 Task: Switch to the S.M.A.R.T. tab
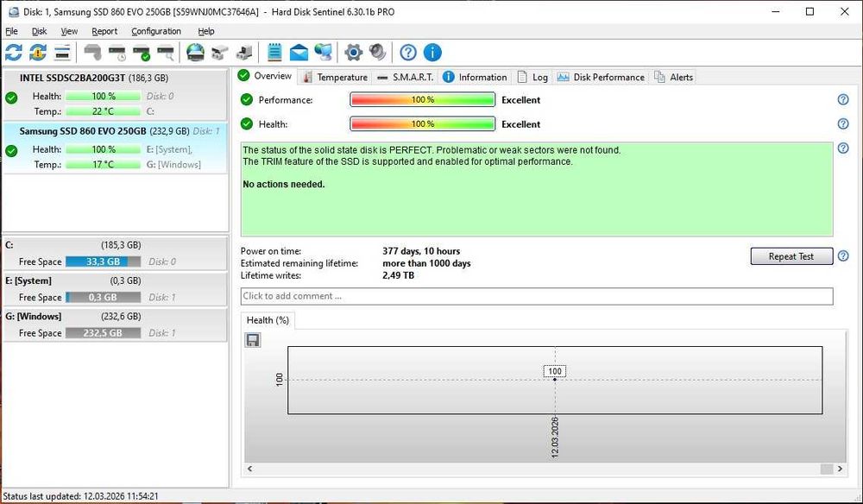(405, 77)
